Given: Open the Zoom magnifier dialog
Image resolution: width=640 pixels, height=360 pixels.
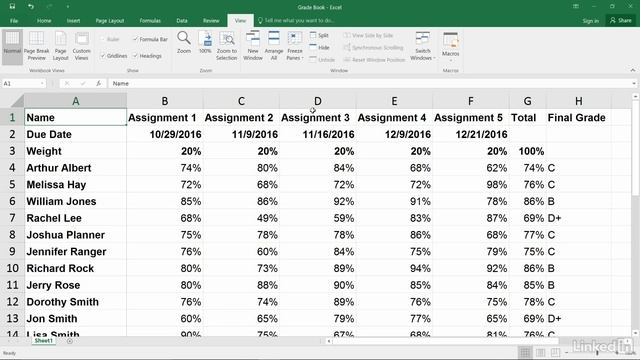Looking at the screenshot, I should [184, 42].
